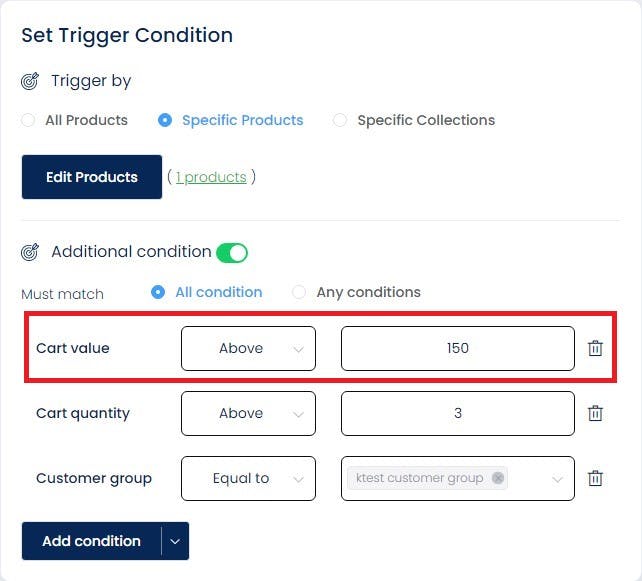Click the cart value 150 input field

point(458,348)
